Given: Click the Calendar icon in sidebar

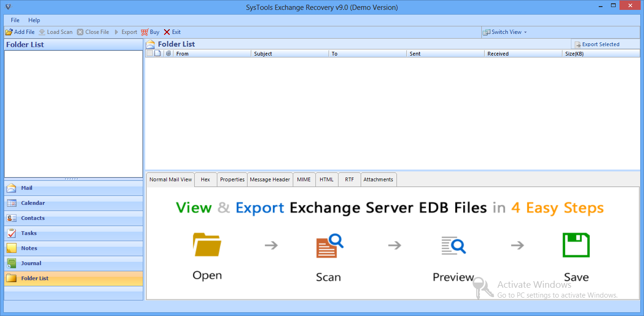Looking at the screenshot, I should click(x=12, y=203).
